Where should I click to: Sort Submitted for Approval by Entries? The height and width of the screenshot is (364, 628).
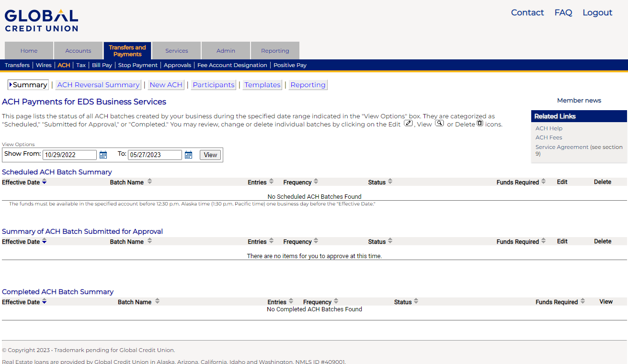271,241
